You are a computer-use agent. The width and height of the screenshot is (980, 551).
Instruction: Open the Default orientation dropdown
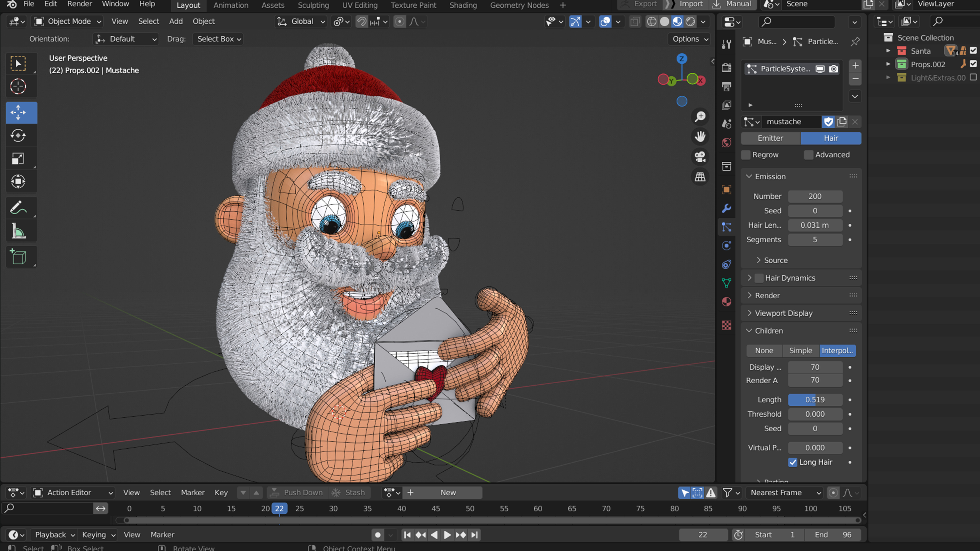coord(126,39)
